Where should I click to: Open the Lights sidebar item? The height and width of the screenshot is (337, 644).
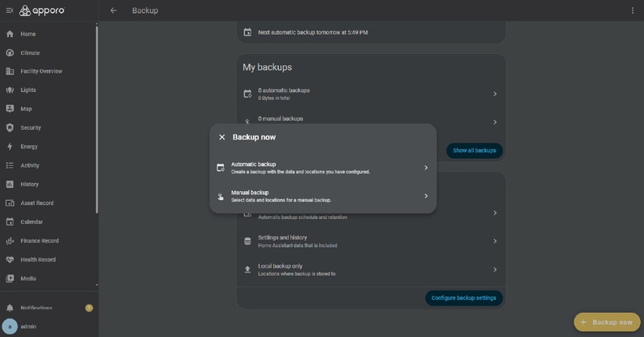click(x=48, y=90)
